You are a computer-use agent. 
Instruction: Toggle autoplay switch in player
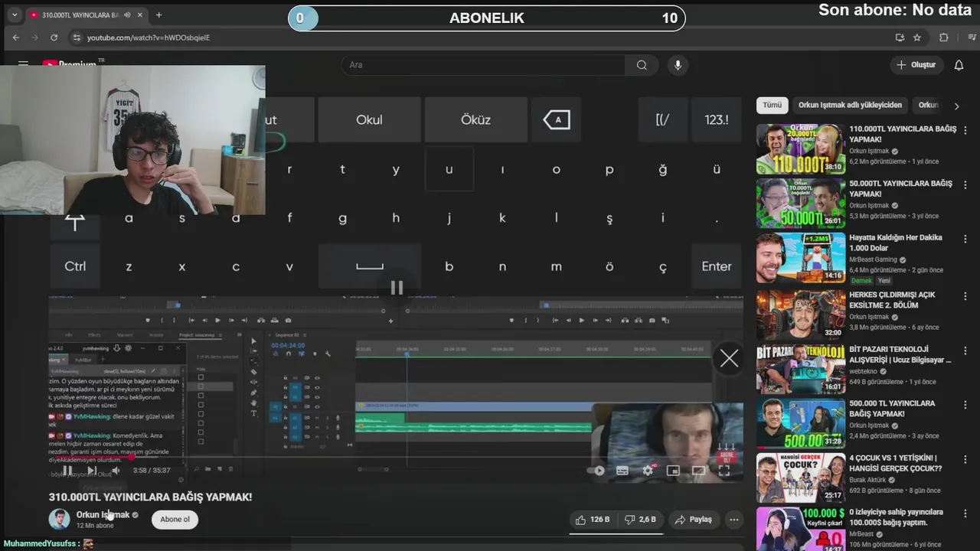point(596,471)
